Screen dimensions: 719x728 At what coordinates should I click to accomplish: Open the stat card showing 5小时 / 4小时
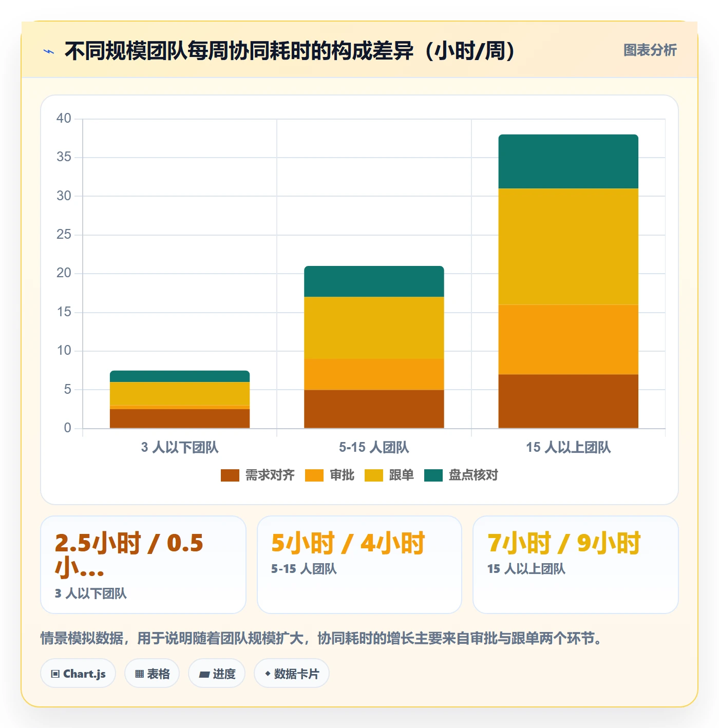tap(359, 565)
